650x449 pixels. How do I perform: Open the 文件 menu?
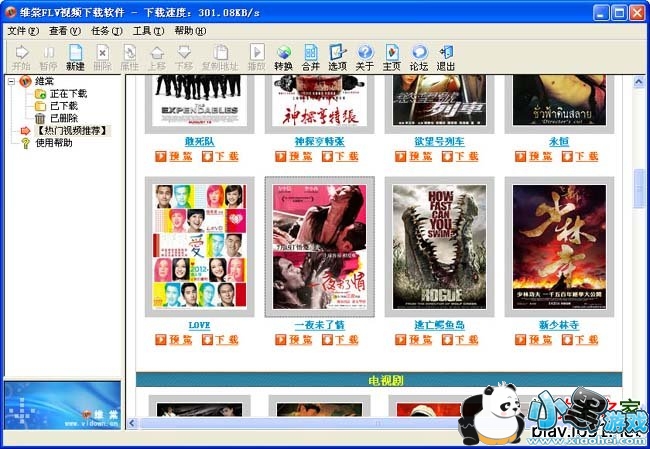click(21, 31)
